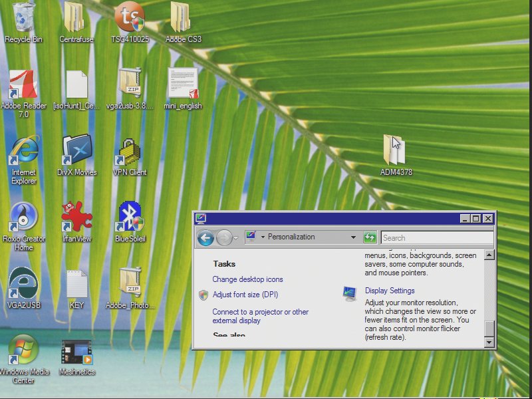Click the Change desktop icons link

[247, 279]
